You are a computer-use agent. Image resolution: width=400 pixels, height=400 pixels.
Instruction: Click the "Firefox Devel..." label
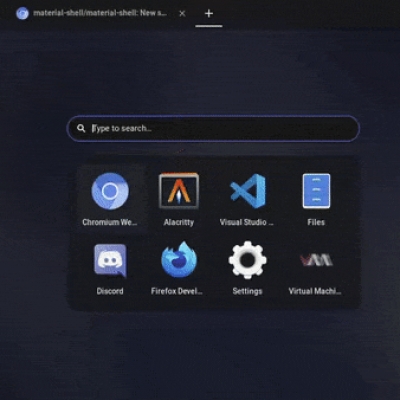pyautogui.click(x=177, y=291)
